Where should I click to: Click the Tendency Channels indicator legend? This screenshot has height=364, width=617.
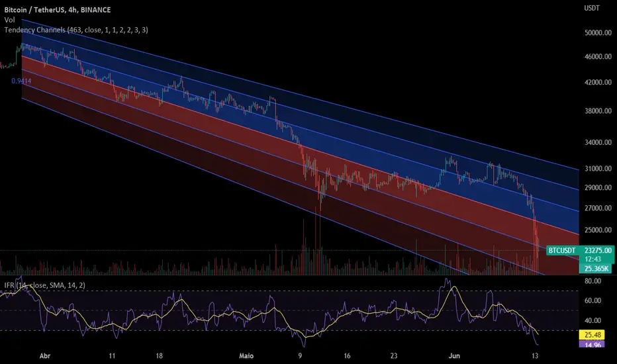click(x=76, y=30)
